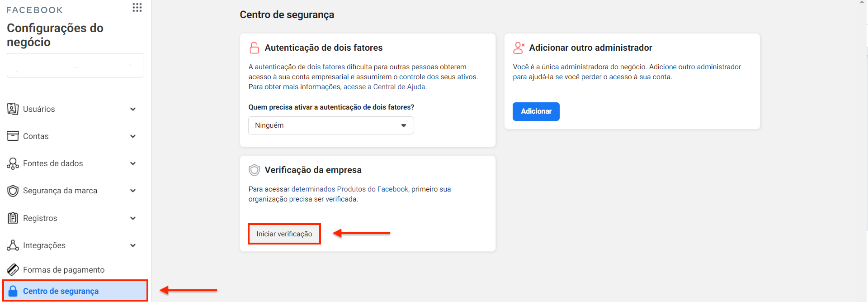Click the blue Adicionar button
868x302 pixels.
pos(536,111)
